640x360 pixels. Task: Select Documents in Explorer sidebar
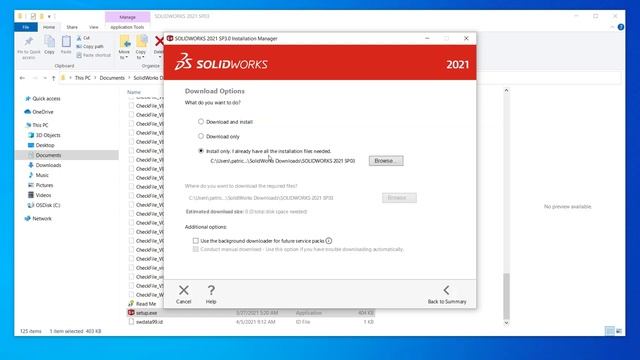pos(48,155)
